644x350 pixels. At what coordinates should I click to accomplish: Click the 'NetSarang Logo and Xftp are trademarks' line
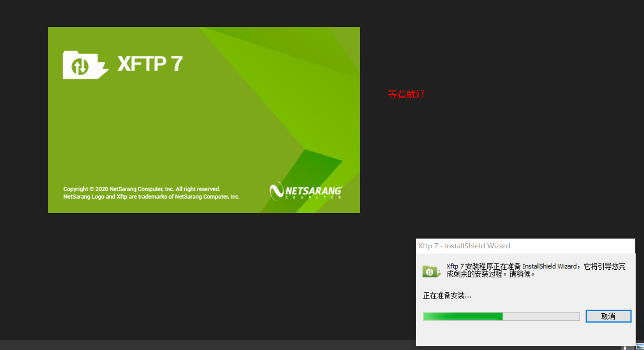point(151,197)
